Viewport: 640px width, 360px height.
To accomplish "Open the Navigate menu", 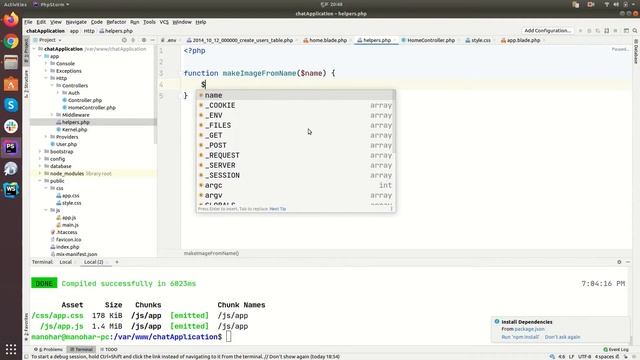I will [x=76, y=22].
